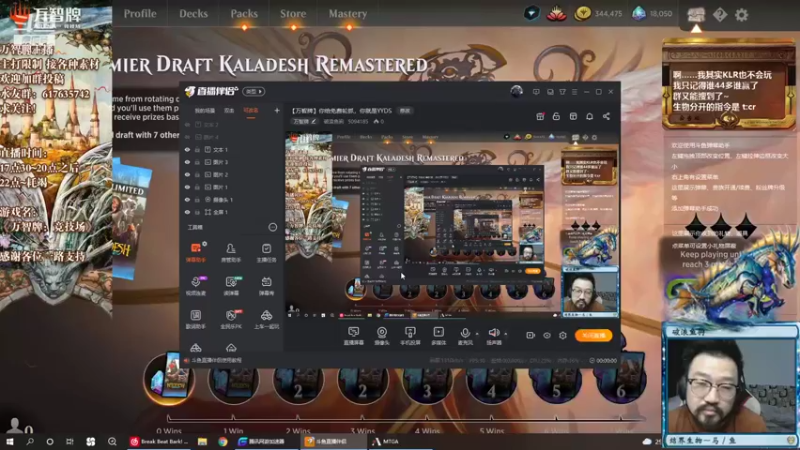The width and height of the screenshot is (800, 450).
Task: Select the highlighted third scene tab in streaming app
Action: click(x=251, y=111)
